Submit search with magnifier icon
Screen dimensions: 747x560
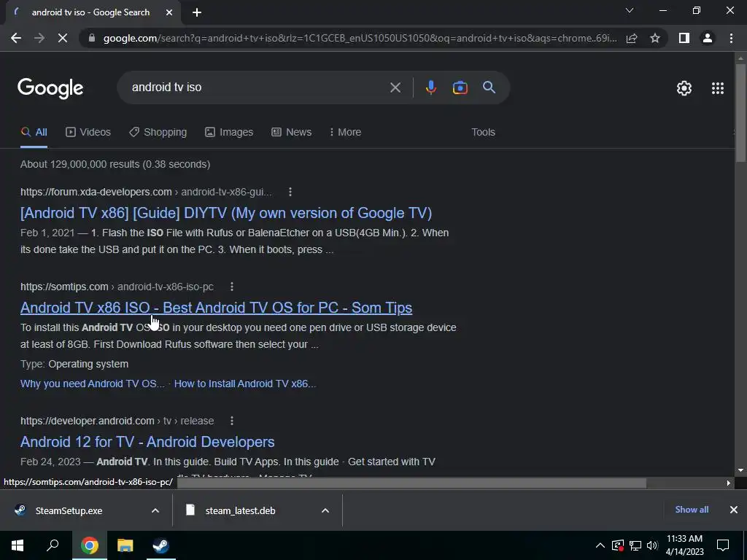click(x=489, y=87)
